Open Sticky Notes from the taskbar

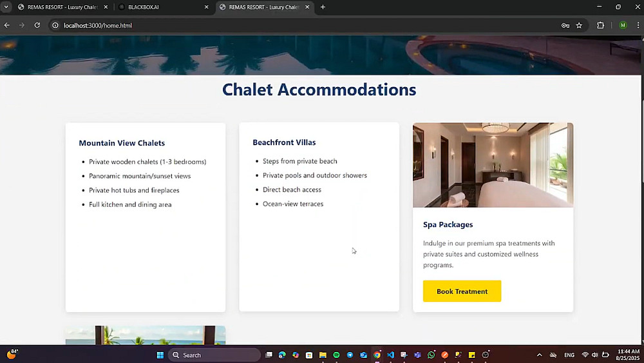click(x=472, y=355)
